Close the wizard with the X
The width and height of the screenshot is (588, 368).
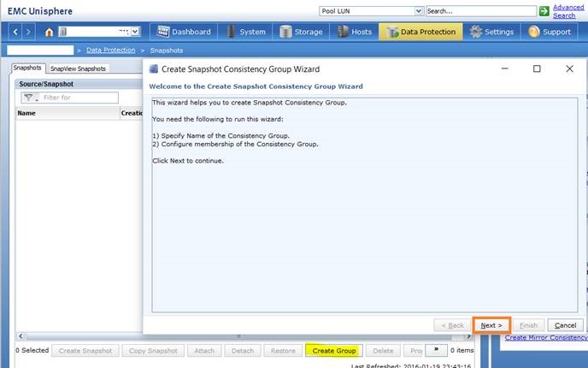click(x=569, y=68)
